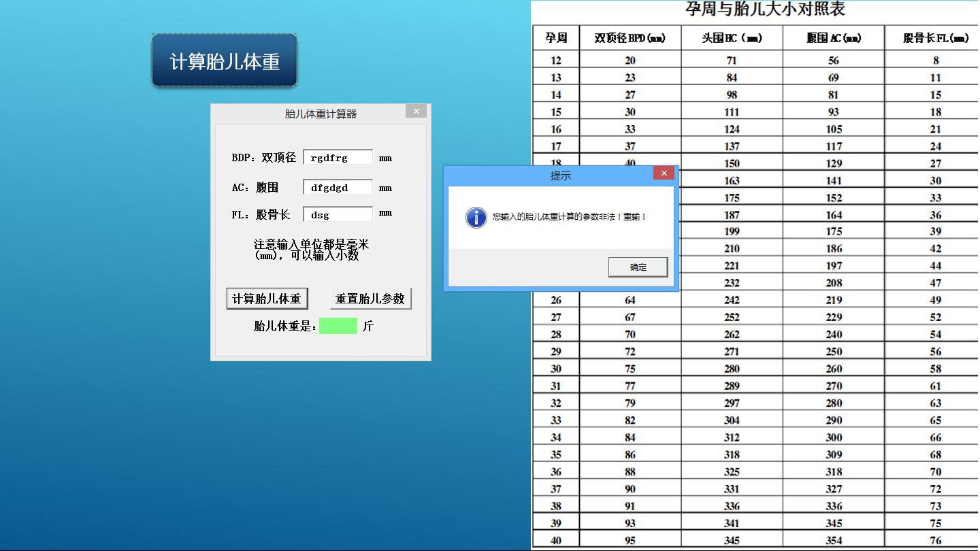The image size is (980, 551).
Task: Select the 头围HC(mm) column header
Action: tap(731, 38)
